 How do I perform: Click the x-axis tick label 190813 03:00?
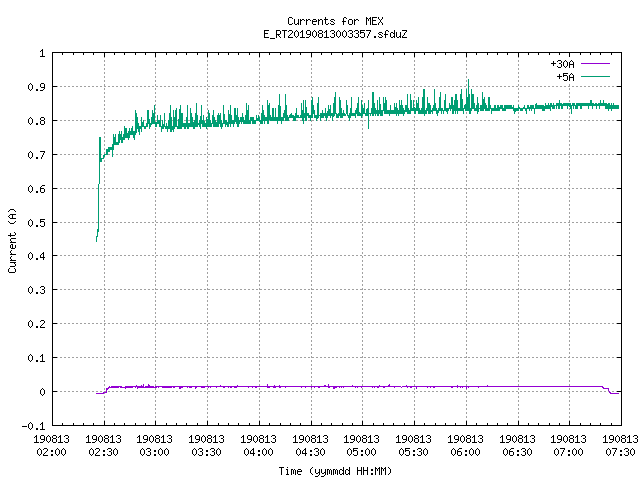pos(154,445)
